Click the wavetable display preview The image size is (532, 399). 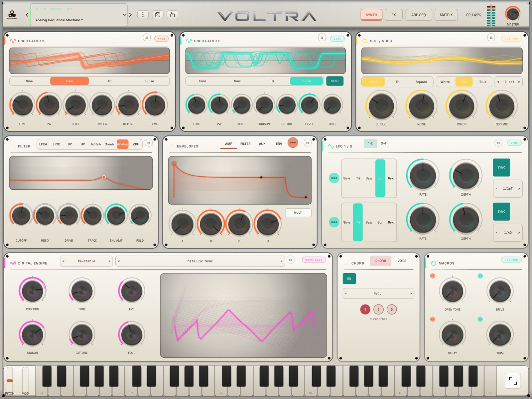pyautogui.click(x=243, y=315)
